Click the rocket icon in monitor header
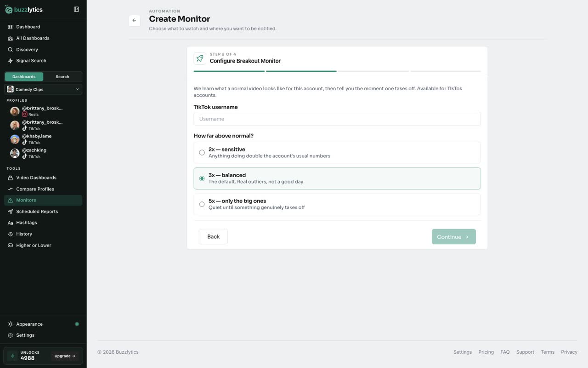Viewport: 588px width, 368px height. [x=200, y=58]
